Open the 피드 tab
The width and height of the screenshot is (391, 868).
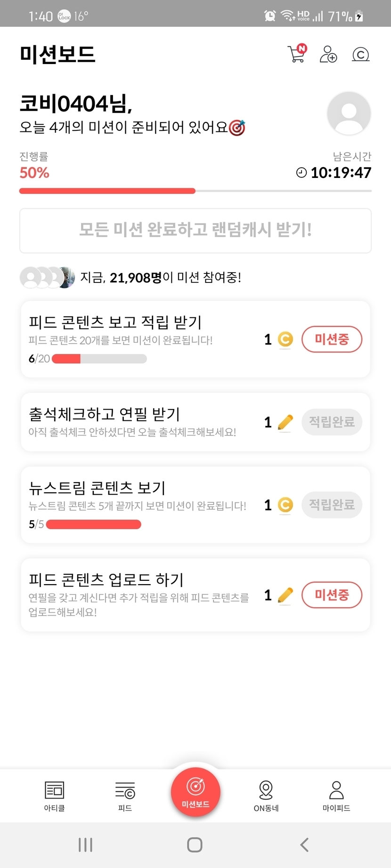[125, 796]
